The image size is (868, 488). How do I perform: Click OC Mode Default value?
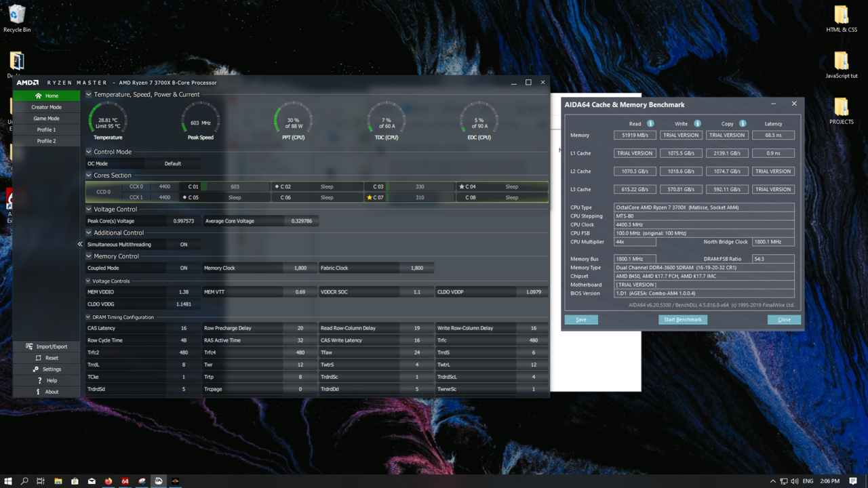172,163
